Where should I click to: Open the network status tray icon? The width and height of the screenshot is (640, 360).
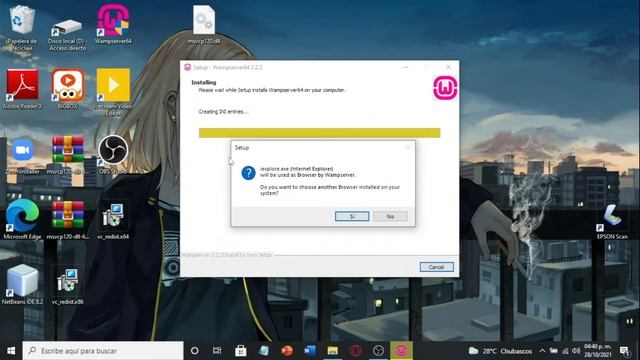(565, 351)
